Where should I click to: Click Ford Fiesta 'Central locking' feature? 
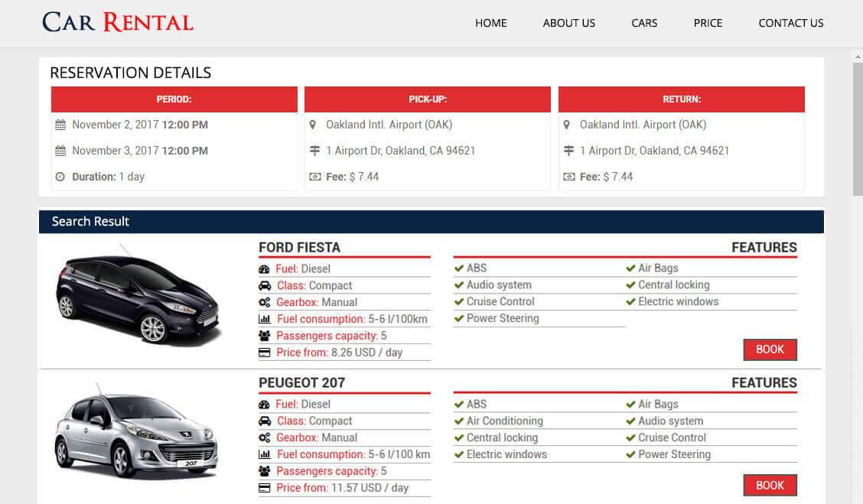674,285
